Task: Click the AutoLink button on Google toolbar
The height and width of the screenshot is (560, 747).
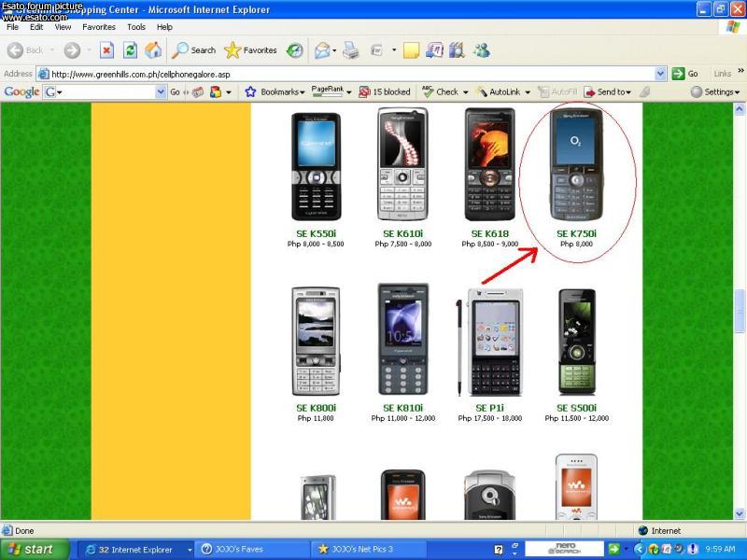Action: 500,91
